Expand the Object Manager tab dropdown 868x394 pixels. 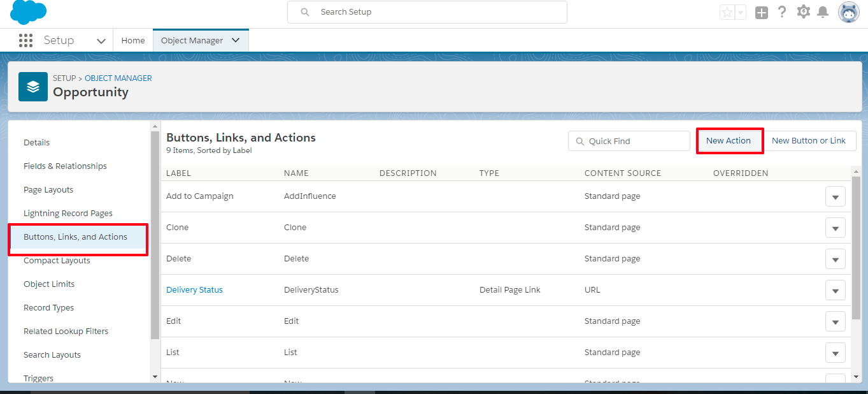click(236, 40)
